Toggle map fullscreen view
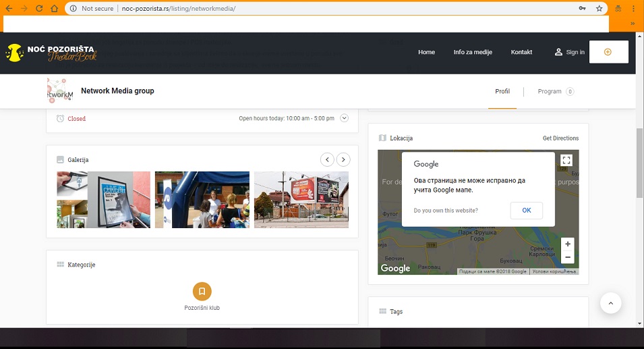The height and width of the screenshot is (349, 644). pos(566,160)
